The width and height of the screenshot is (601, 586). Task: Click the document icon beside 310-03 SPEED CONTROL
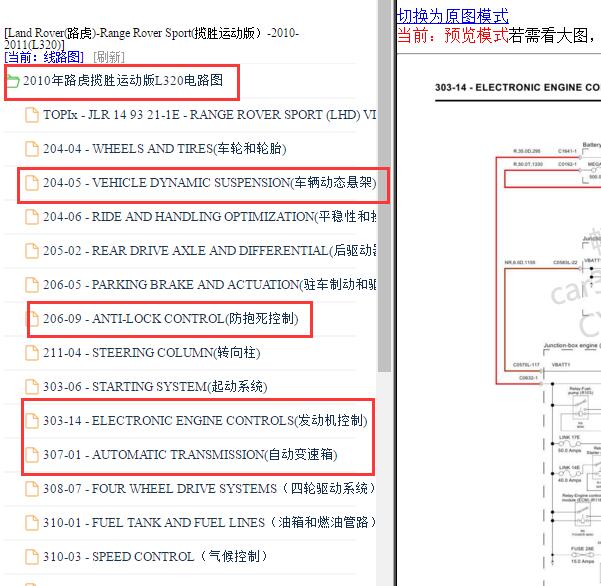(32, 556)
